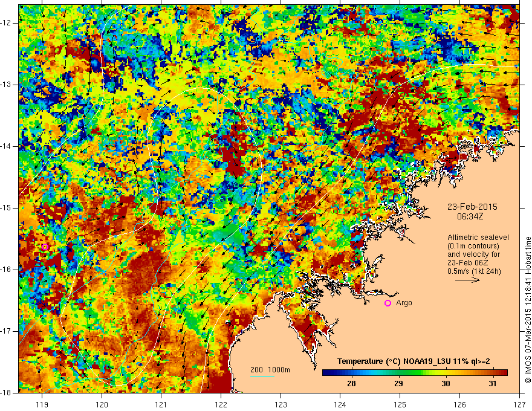
Task: Click the magenta Argo circle in legend
Action: pos(388,303)
